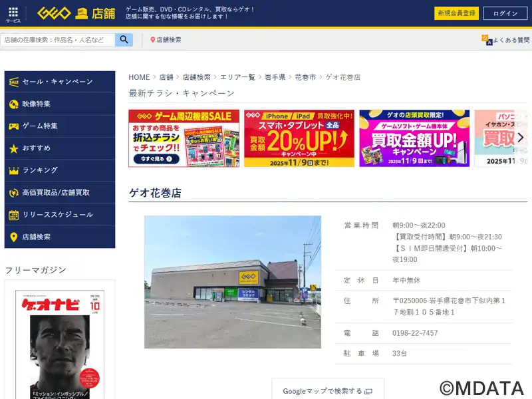The image size is (532, 399).
Task: Click HOME in the breadcrumb
Action: coord(139,77)
